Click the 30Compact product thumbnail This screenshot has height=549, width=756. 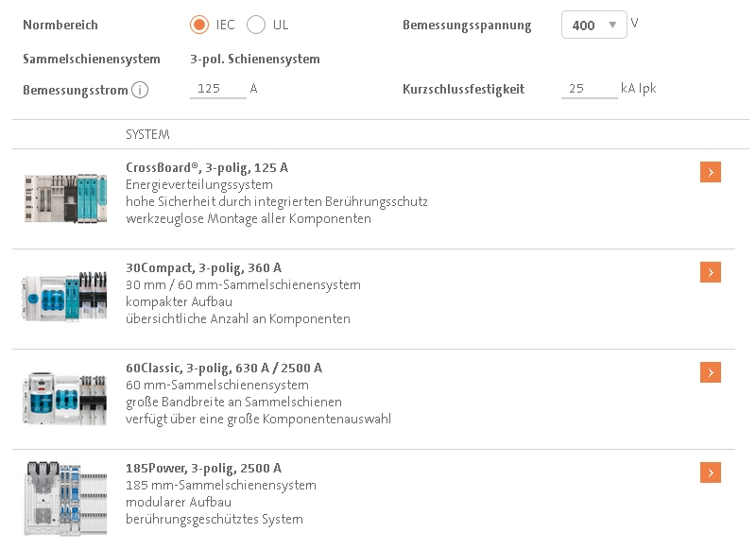(x=60, y=297)
